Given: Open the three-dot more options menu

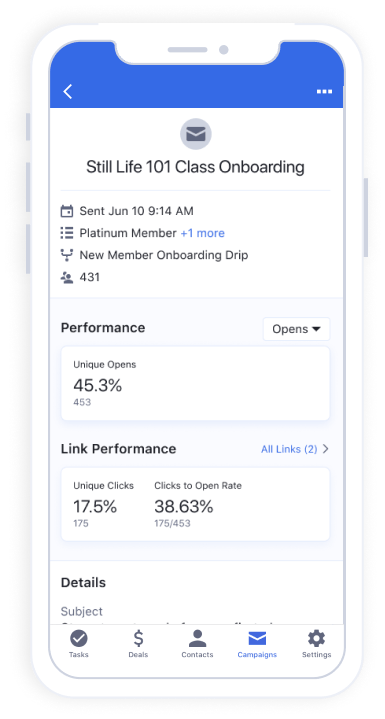Looking at the screenshot, I should coord(324,92).
